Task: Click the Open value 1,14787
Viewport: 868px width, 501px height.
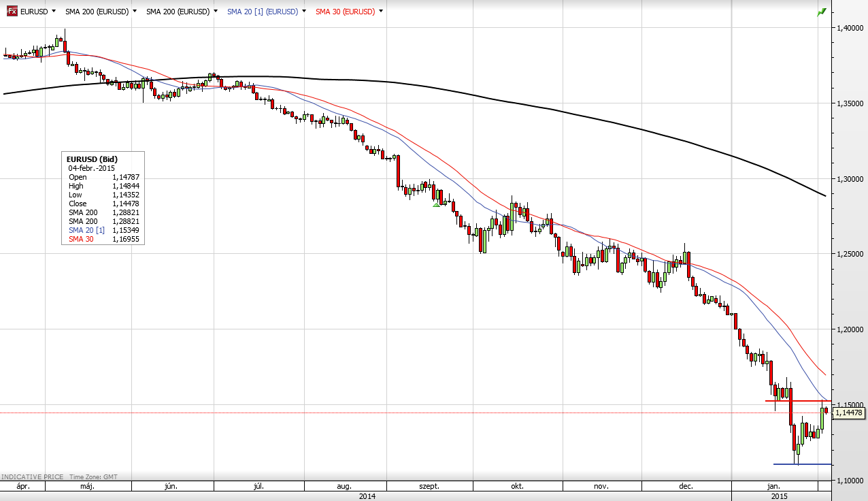Action: point(126,177)
